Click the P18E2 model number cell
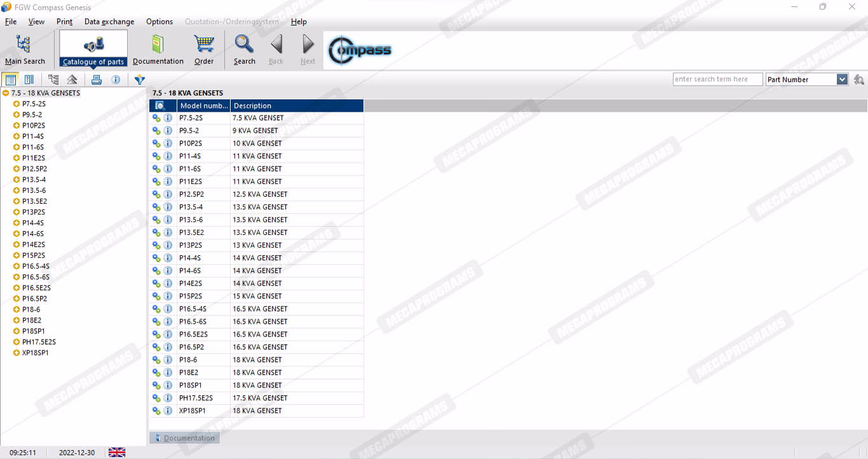 (203, 372)
